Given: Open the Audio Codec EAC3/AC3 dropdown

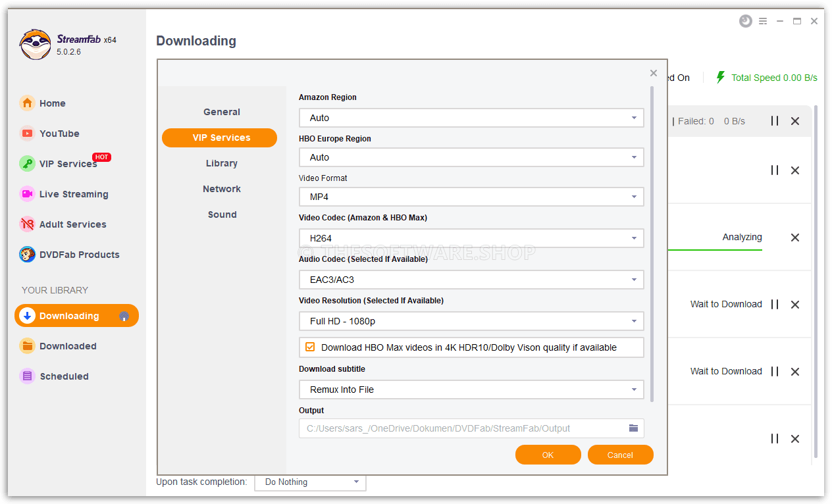Looking at the screenshot, I should click(471, 280).
